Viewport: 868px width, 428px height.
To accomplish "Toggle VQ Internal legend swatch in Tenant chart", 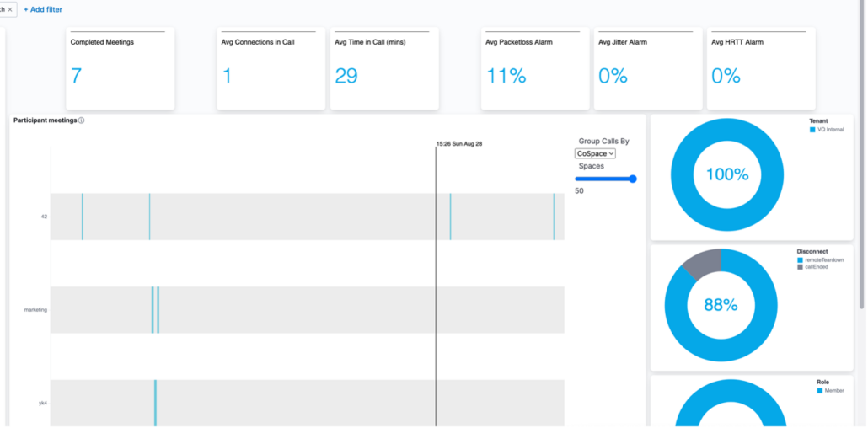I will click(x=812, y=130).
